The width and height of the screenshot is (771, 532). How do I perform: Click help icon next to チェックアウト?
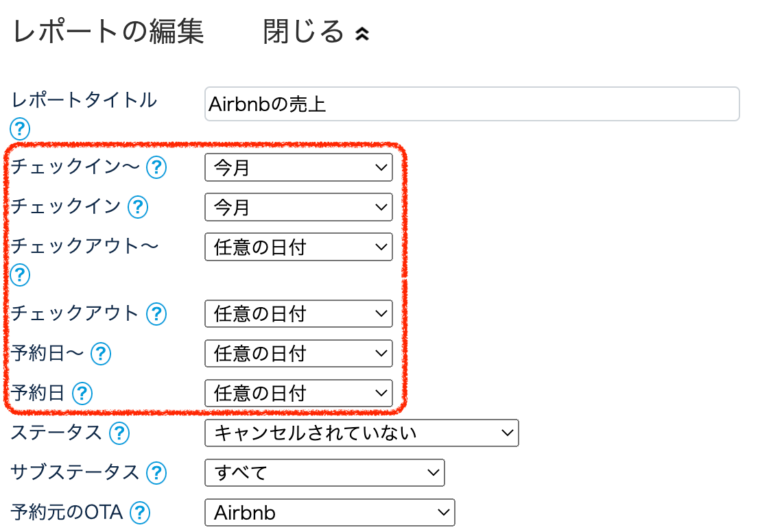click(x=157, y=313)
